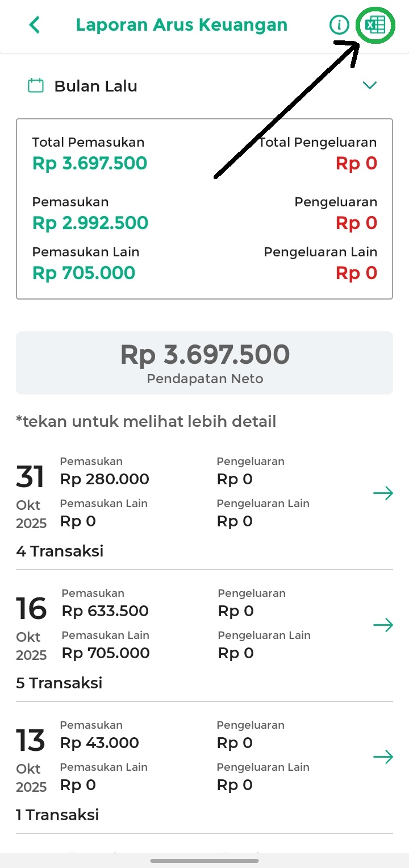Tap Total Pengeluaran Rp 0 value
The height and width of the screenshot is (868, 409).
click(x=356, y=164)
